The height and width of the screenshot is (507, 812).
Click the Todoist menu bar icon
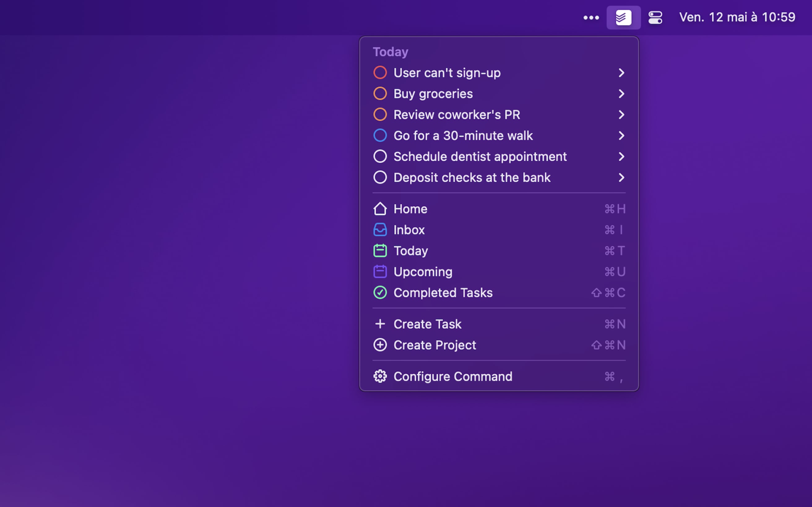[623, 17]
